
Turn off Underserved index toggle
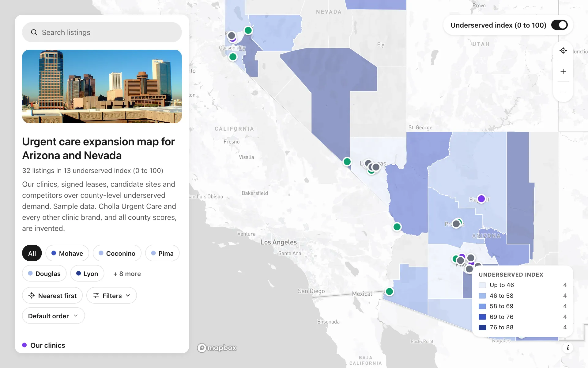[559, 25]
